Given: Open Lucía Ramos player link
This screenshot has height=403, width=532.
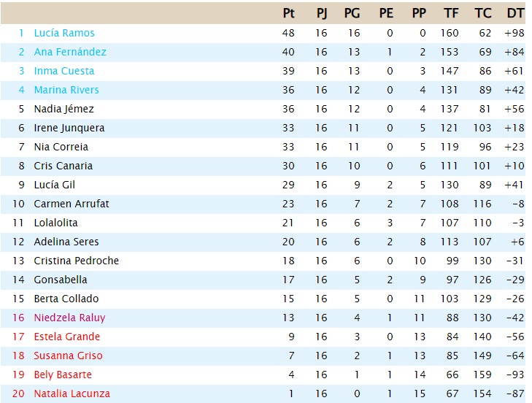Looking at the screenshot, I should pos(64,33).
